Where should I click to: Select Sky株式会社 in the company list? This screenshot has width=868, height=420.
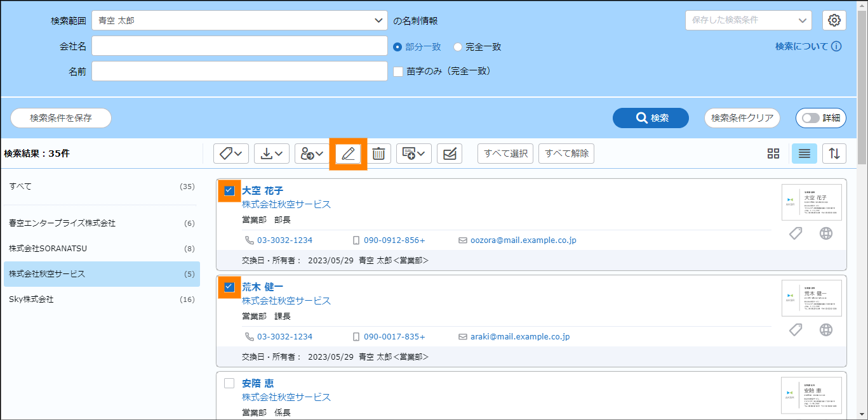click(102, 299)
